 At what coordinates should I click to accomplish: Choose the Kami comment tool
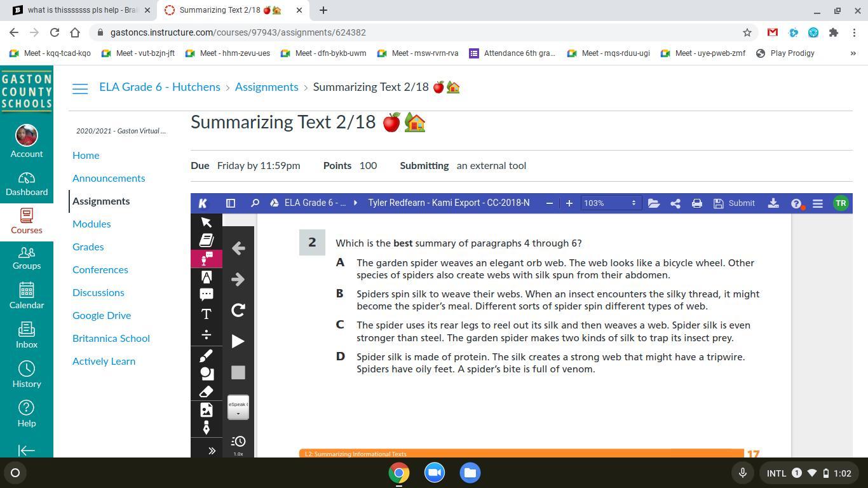(x=207, y=295)
